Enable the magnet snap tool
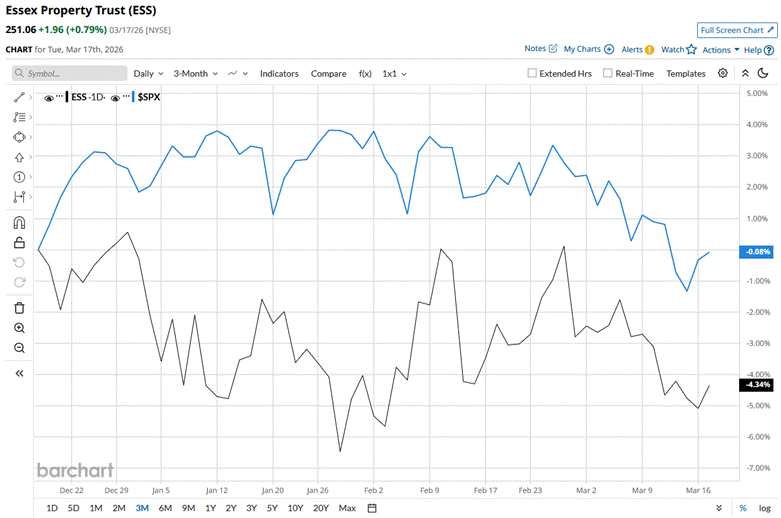The width and height of the screenshot is (781, 518). click(19, 222)
